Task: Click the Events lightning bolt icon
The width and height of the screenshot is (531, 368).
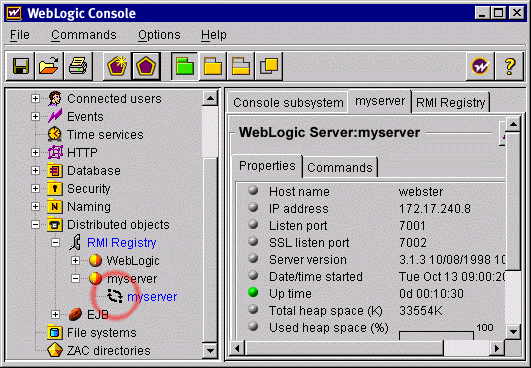Action: click(x=55, y=116)
